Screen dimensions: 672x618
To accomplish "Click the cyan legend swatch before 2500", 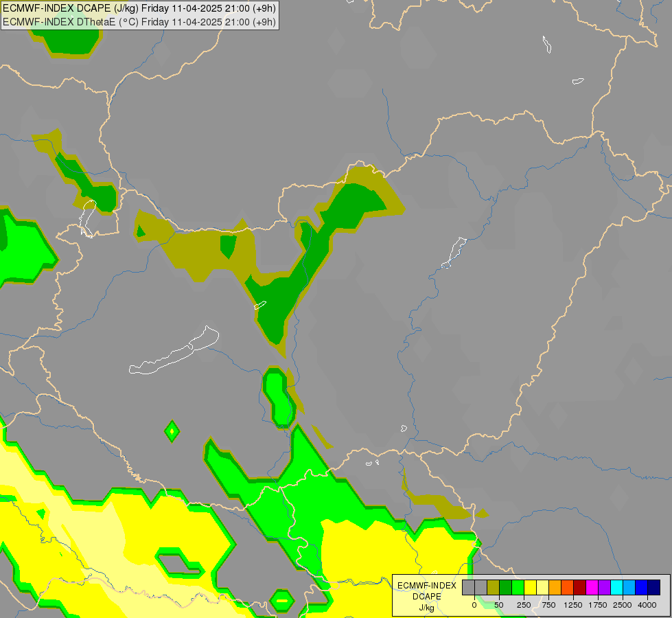I will (x=616, y=587).
